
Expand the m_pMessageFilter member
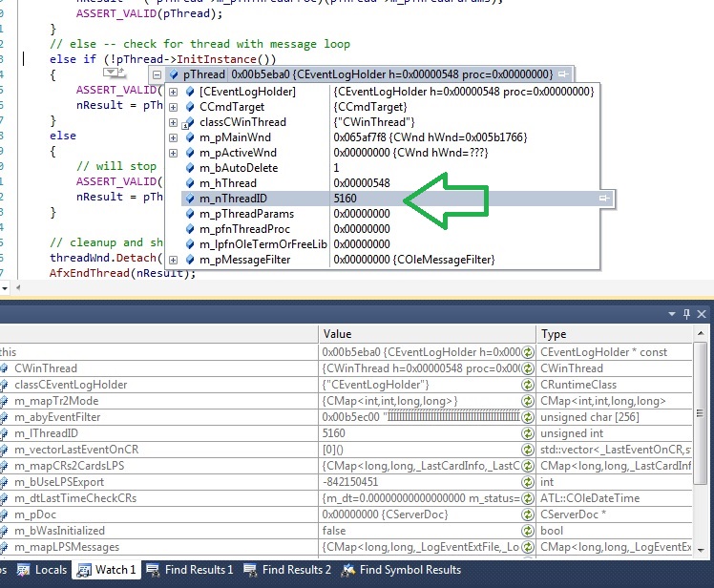pyautogui.click(x=174, y=260)
